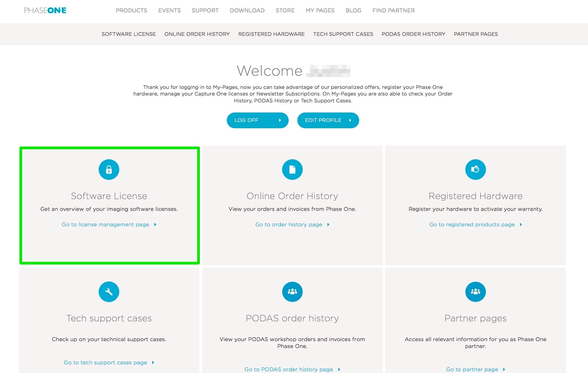
Task: Click the Online Order History card heading
Action: tap(292, 196)
